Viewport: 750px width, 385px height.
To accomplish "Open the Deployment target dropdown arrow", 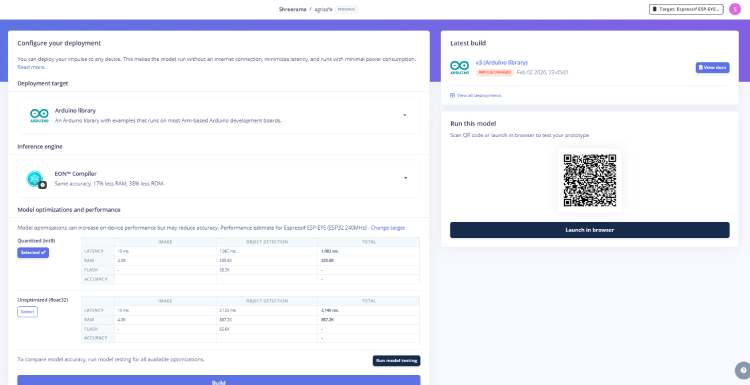I will [405, 115].
